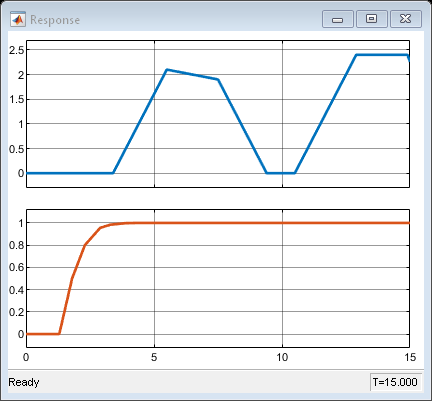Click the T=15.000 time status field
This screenshot has width=432, height=401.
[x=395, y=382]
